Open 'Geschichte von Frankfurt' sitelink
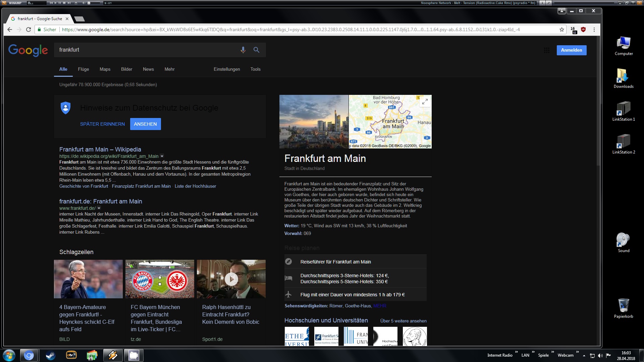 pyautogui.click(x=84, y=186)
